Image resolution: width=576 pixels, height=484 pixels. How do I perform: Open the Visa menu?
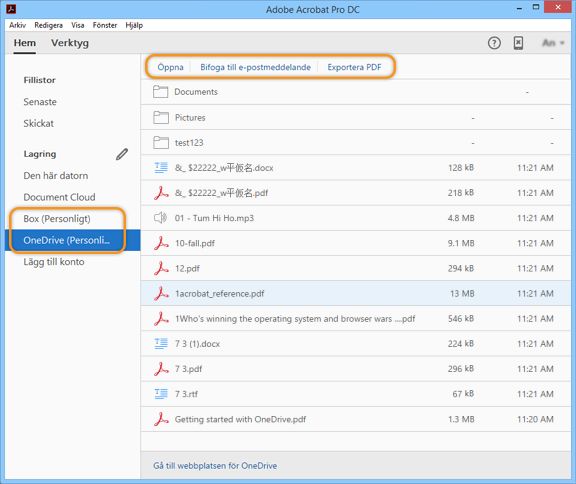click(x=78, y=25)
